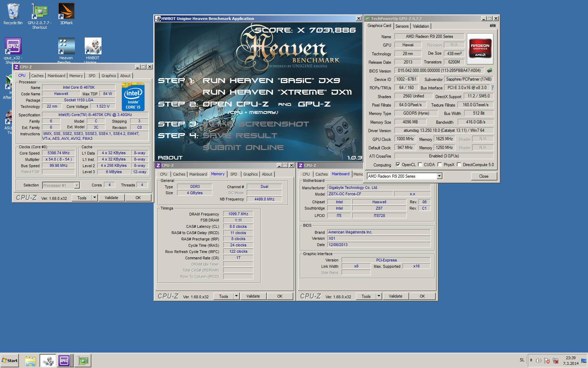
Task: Toggle the DirectCompute 5.0 checkbox in GPU-Z
Action: (459, 165)
